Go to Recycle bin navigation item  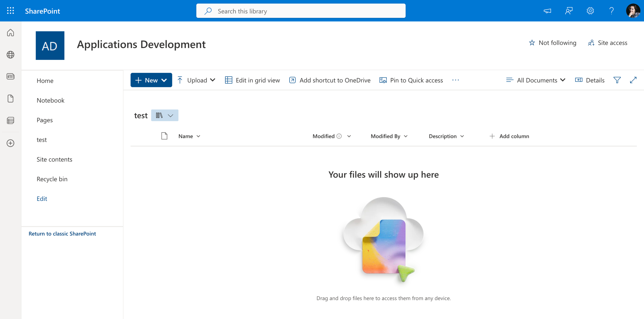pyautogui.click(x=52, y=179)
